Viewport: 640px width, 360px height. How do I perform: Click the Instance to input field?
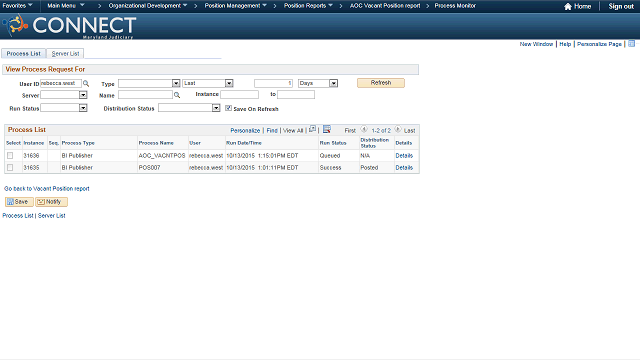(296, 95)
